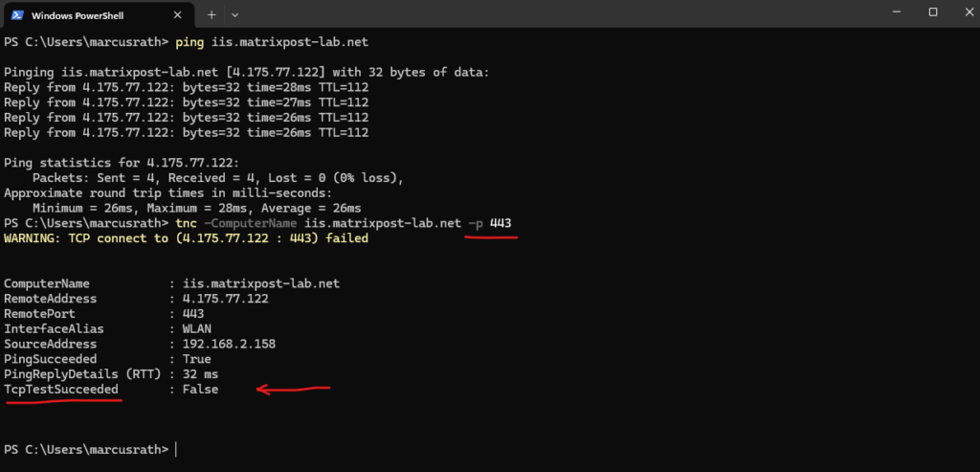Viewport: 980px width, 472px height.
Task: Open a new tab with the plus button
Action: coord(212,15)
